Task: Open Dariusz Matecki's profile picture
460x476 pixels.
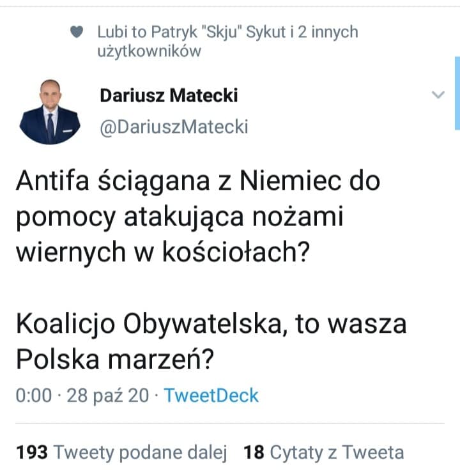Action: pos(50,112)
